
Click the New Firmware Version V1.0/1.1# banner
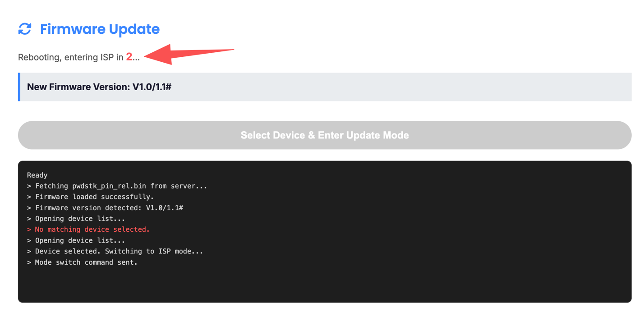point(325,87)
